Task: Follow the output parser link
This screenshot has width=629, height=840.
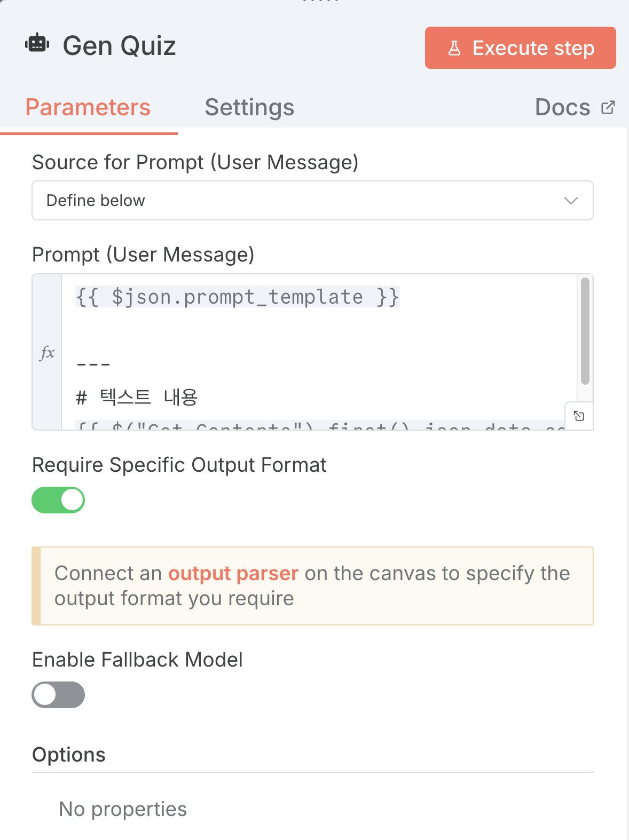Action: pyautogui.click(x=233, y=573)
